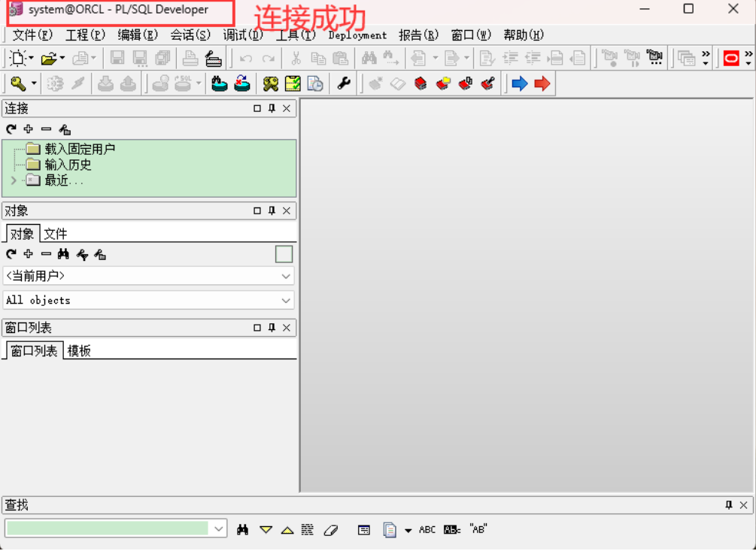This screenshot has width=756, height=551.
Task: Switch to the 模板 tab
Action: pyautogui.click(x=79, y=351)
